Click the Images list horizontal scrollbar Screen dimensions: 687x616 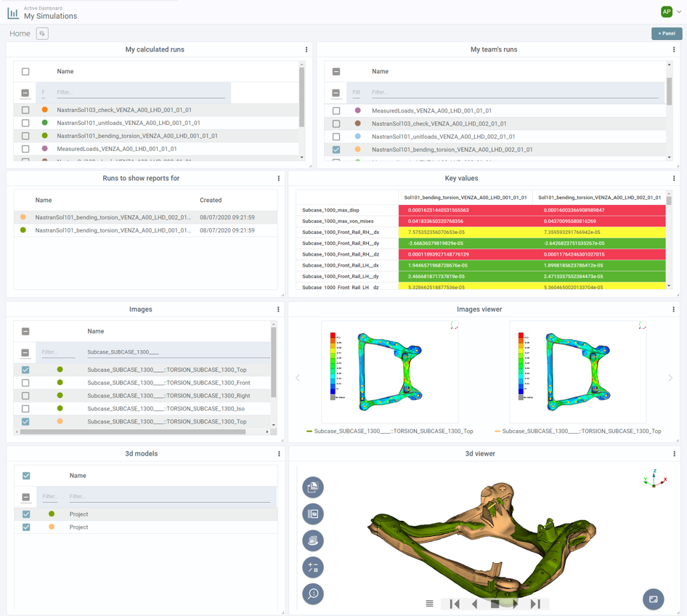pyautogui.click(x=133, y=432)
